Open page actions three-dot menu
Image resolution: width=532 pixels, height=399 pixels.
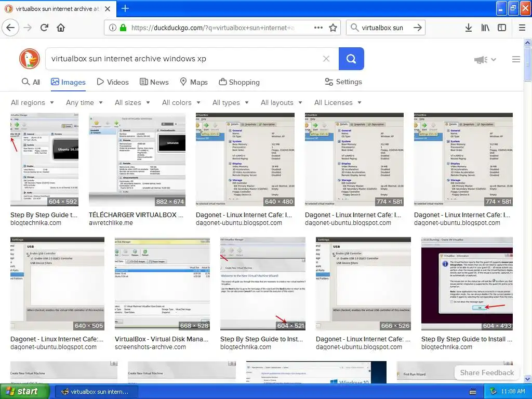(318, 28)
